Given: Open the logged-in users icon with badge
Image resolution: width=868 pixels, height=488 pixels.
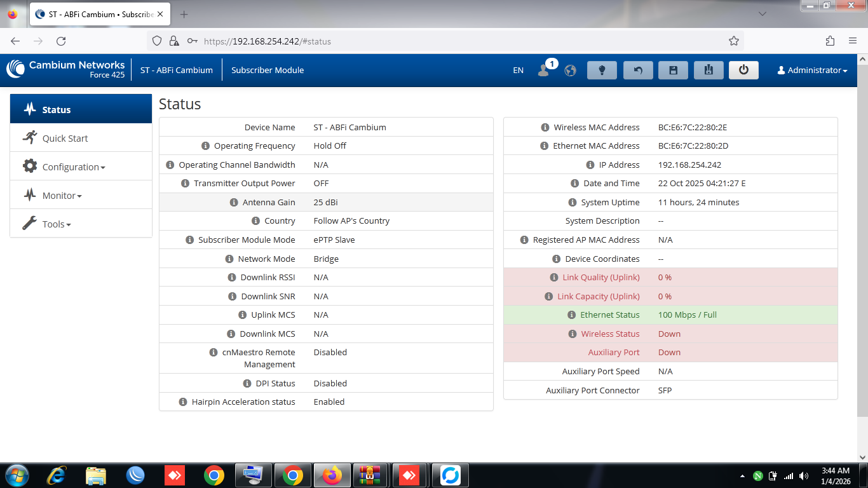Looking at the screenshot, I should 544,70.
